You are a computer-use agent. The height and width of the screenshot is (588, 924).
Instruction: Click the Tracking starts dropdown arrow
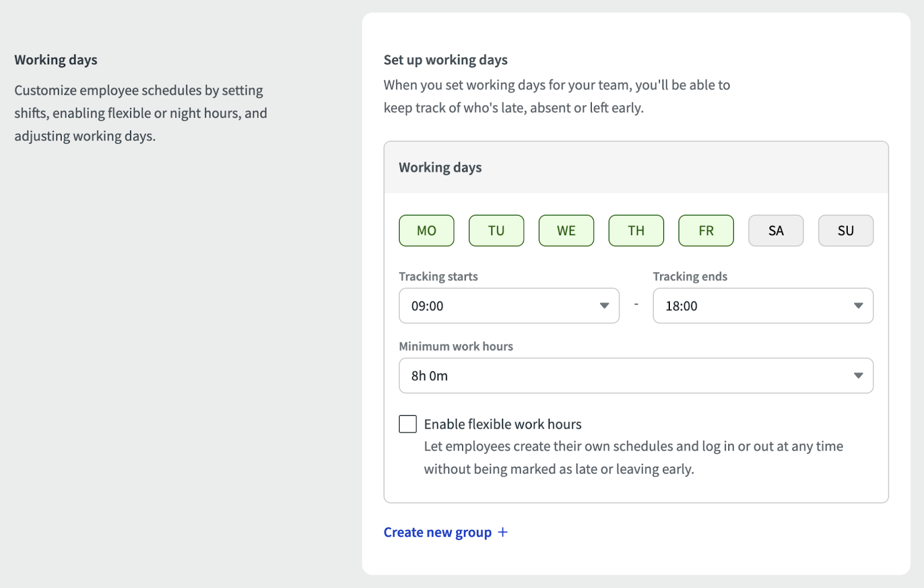pyautogui.click(x=604, y=306)
